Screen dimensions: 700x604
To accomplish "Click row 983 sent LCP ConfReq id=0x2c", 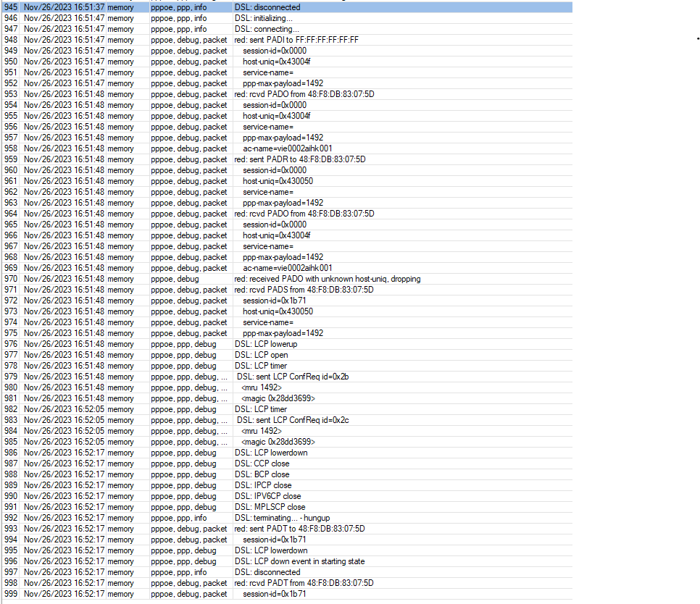I will pos(287,420).
